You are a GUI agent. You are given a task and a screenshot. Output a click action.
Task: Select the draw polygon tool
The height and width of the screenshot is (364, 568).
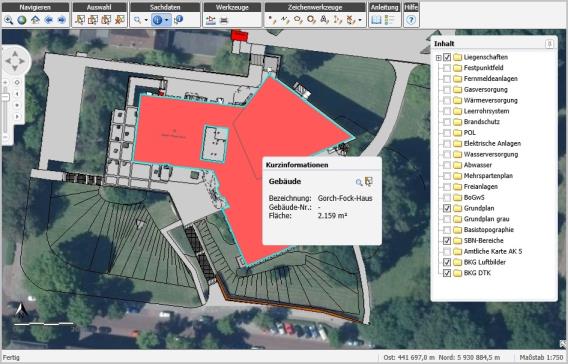click(298, 20)
